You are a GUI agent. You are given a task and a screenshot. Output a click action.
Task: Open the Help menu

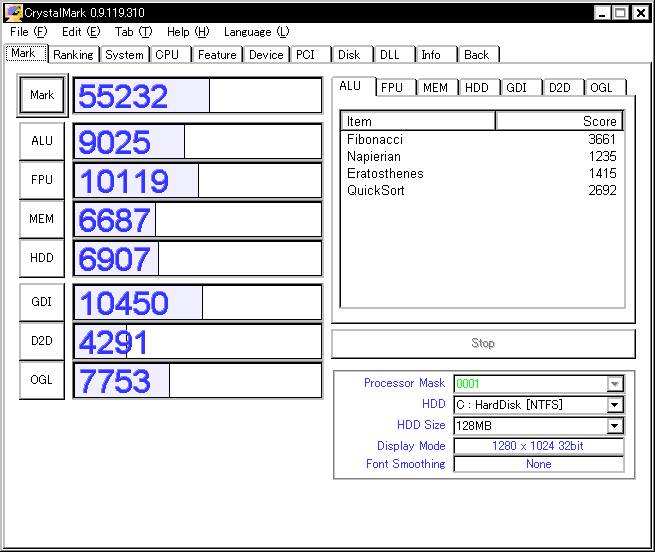click(x=188, y=32)
